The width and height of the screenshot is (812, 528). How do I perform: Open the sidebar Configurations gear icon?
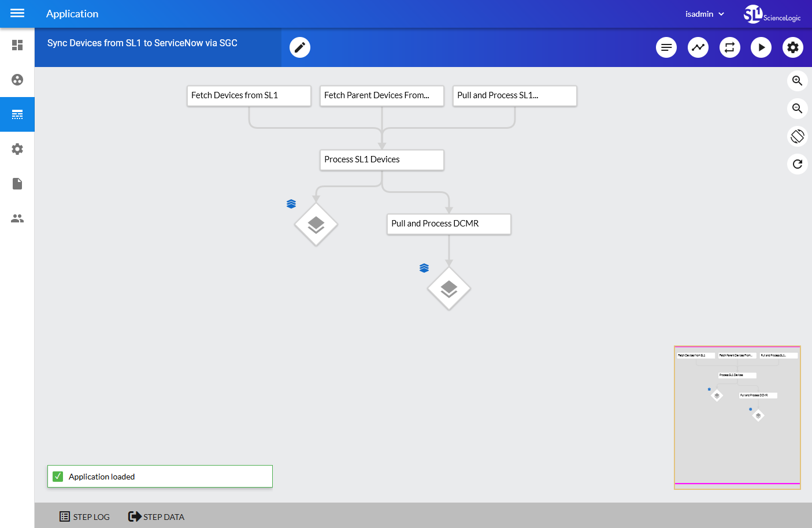point(17,149)
